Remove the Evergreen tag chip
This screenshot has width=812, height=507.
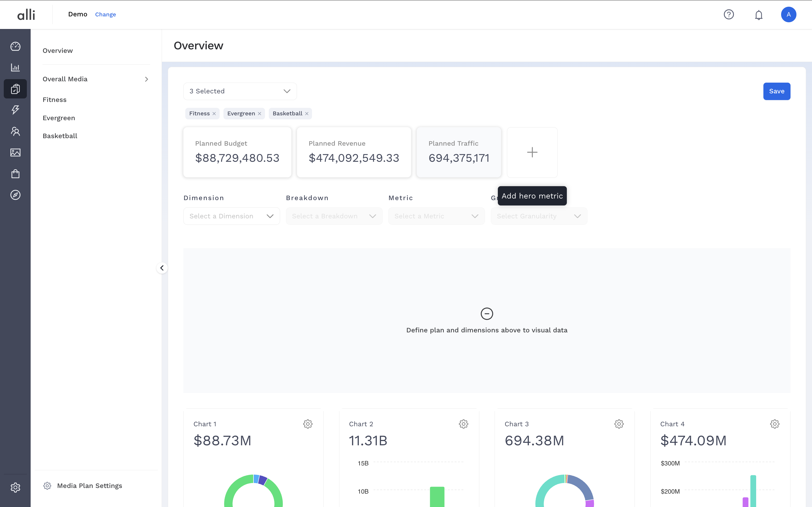pos(259,114)
